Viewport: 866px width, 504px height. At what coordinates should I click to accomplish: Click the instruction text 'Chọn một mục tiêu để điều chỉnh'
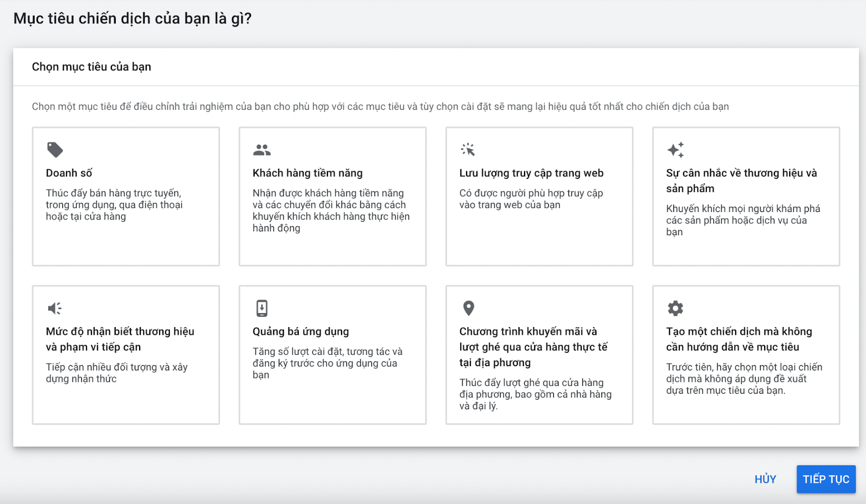pyautogui.click(x=380, y=107)
